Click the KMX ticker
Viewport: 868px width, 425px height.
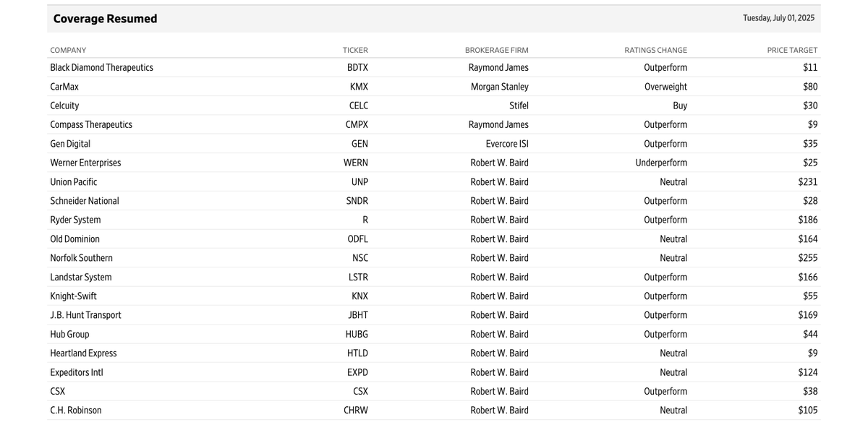[359, 87]
